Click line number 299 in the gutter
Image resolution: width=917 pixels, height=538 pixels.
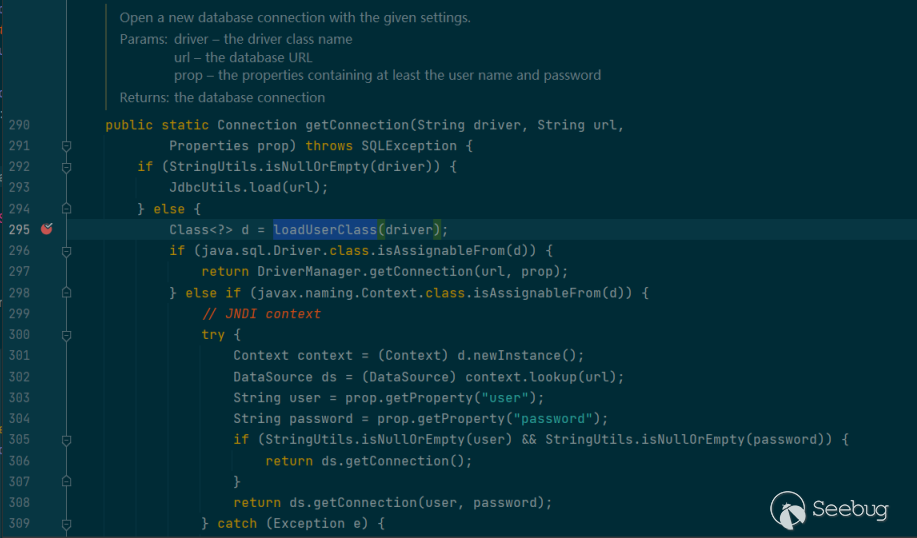pos(19,313)
